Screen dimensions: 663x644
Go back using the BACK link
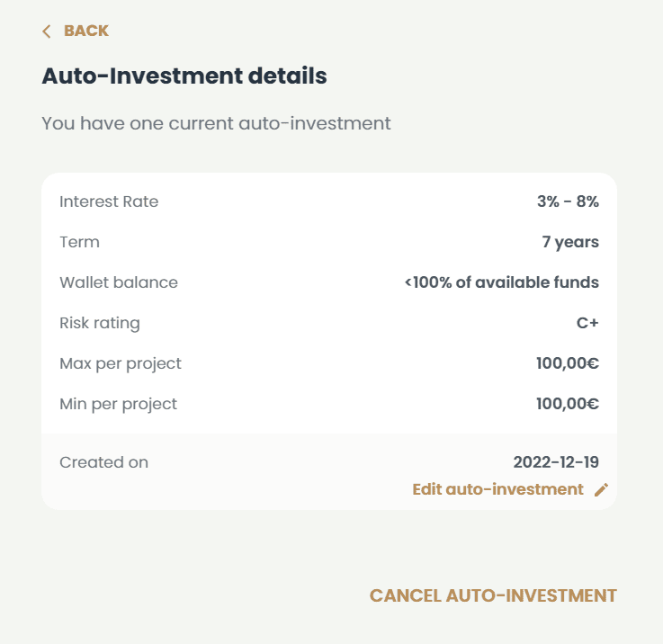click(x=85, y=31)
